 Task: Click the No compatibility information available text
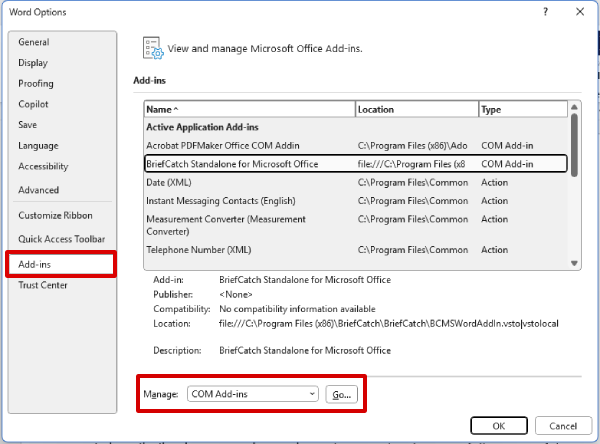pyautogui.click(x=297, y=309)
